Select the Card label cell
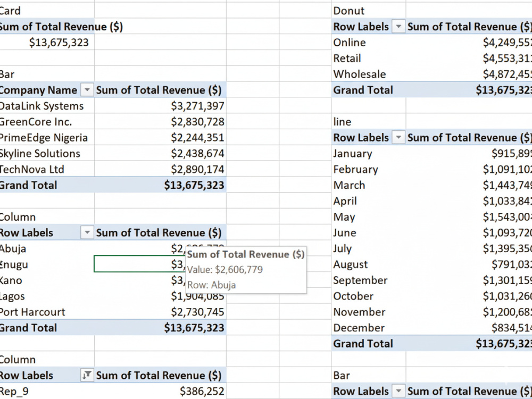Viewport: 532px width, 399px height. [47, 11]
